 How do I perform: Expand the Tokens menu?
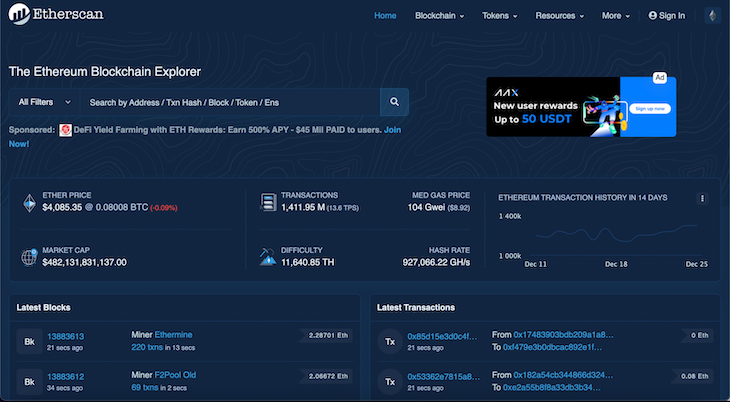tap(500, 16)
